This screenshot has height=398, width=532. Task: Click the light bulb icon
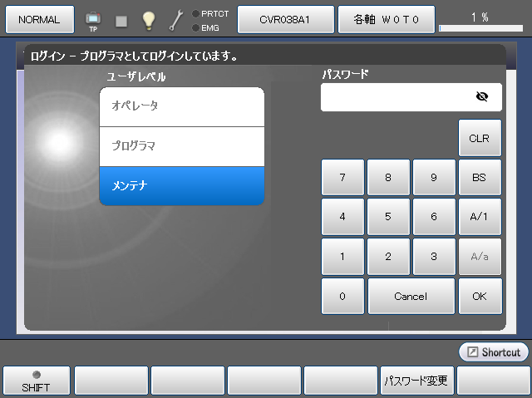pyautogui.click(x=148, y=20)
